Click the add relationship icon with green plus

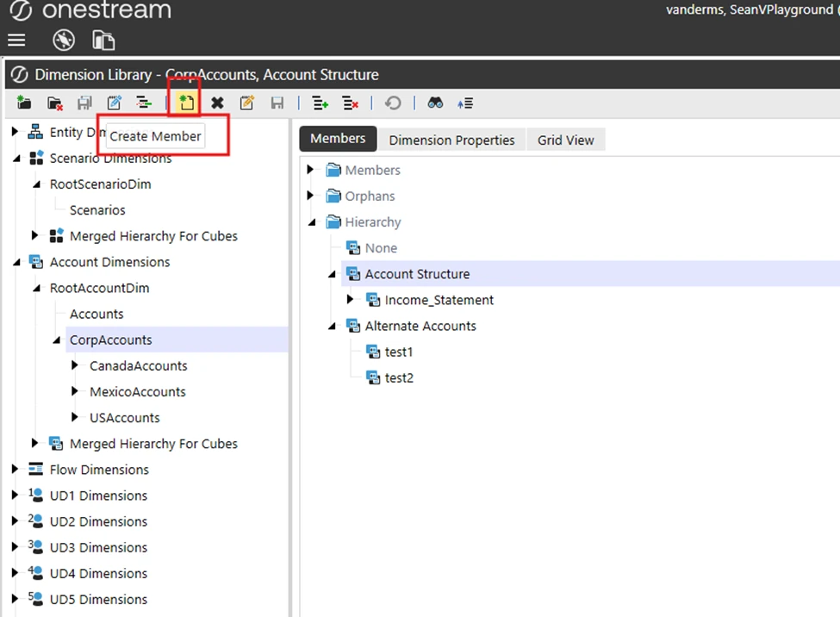pos(320,103)
